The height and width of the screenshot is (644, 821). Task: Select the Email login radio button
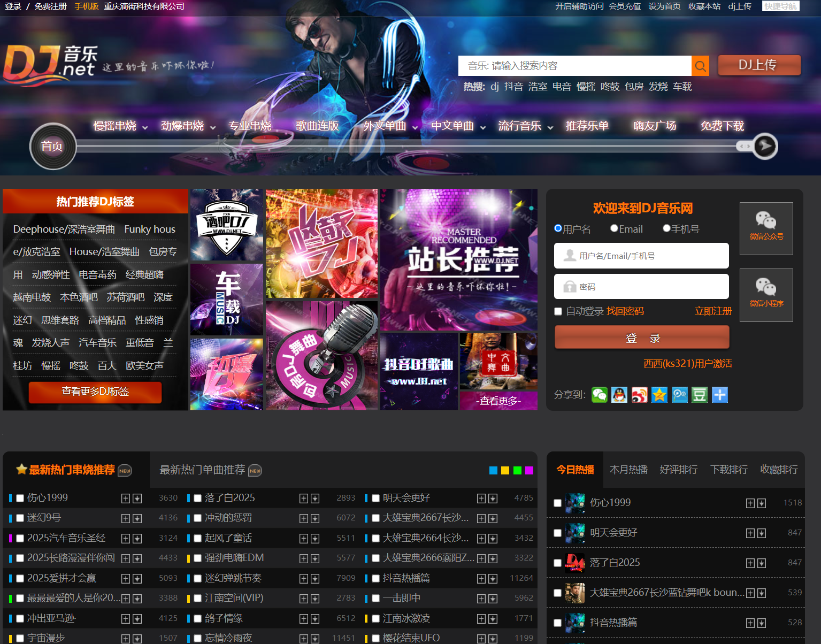pos(614,228)
